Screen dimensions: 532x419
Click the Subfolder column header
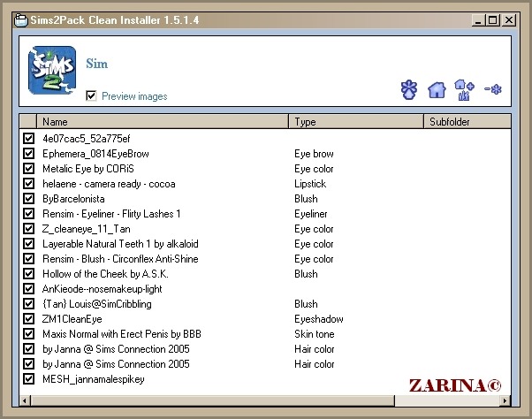point(467,121)
